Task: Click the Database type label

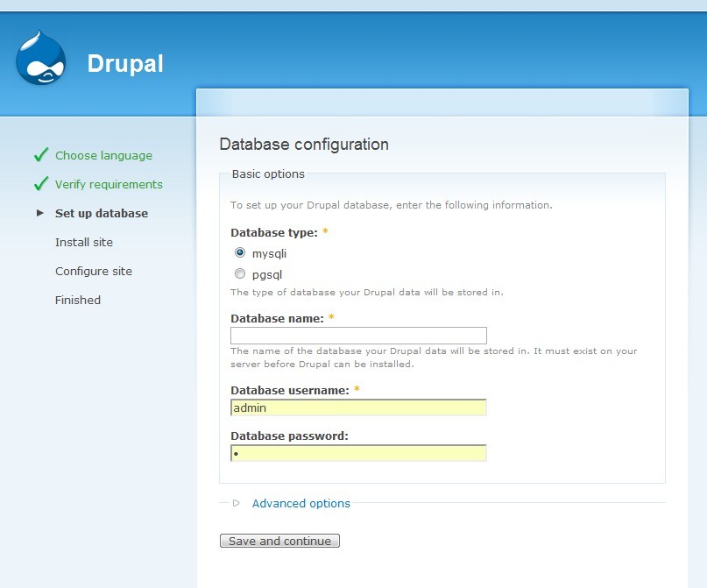Action: click(x=274, y=233)
